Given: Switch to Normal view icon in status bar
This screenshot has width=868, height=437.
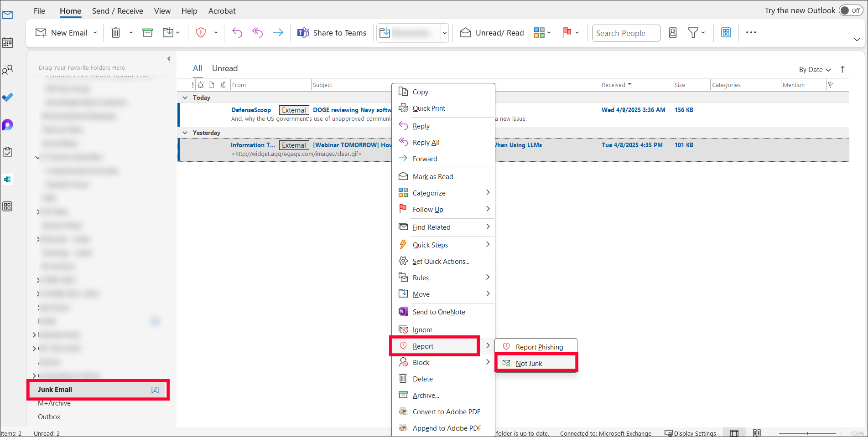Looking at the screenshot, I should pyautogui.click(x=734, y=433).
